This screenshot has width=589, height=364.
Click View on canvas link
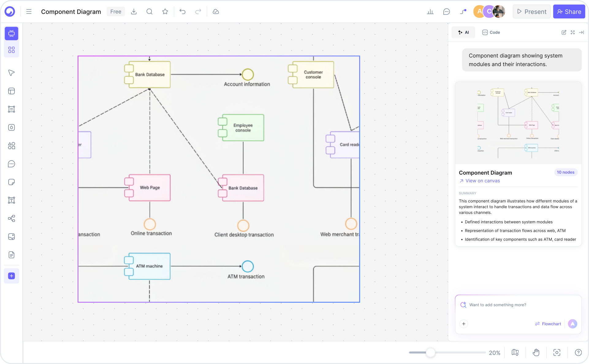tap(482, 181)
